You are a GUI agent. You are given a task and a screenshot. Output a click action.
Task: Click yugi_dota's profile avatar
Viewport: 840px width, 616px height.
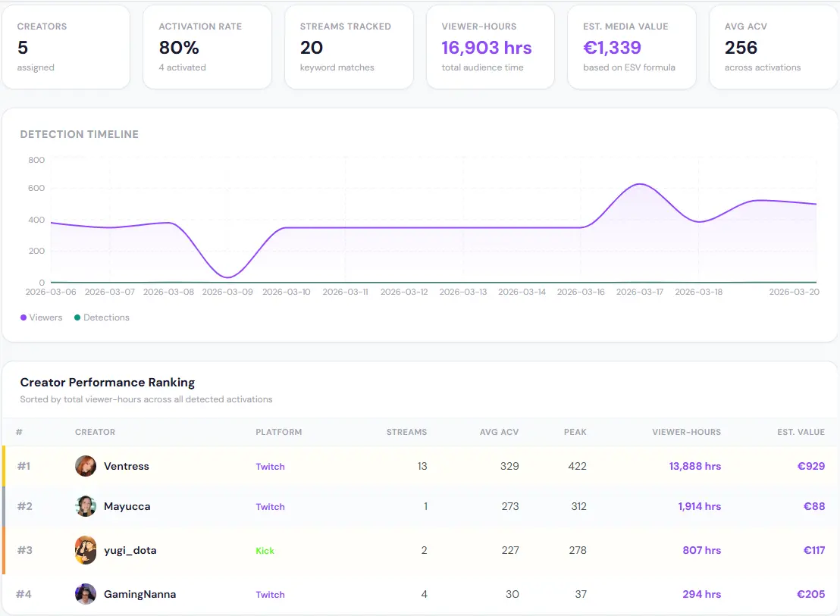[85, 550]
